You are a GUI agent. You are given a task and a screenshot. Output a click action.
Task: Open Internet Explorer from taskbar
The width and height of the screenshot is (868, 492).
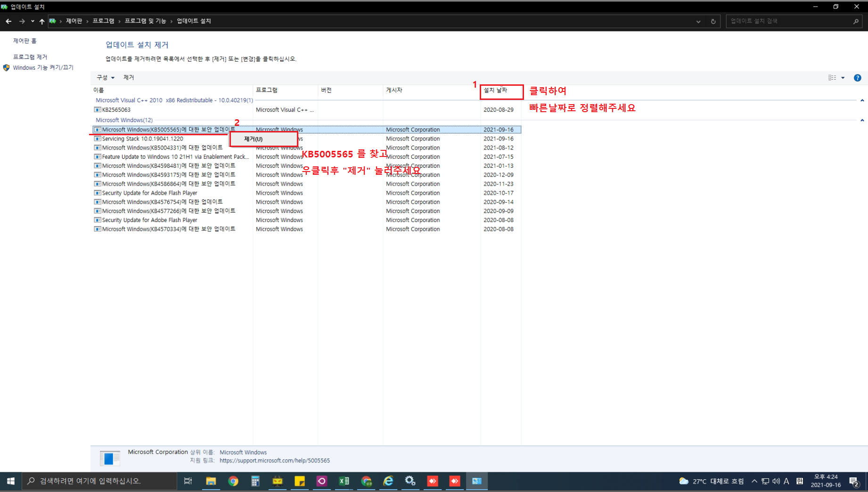pos(388,481)
